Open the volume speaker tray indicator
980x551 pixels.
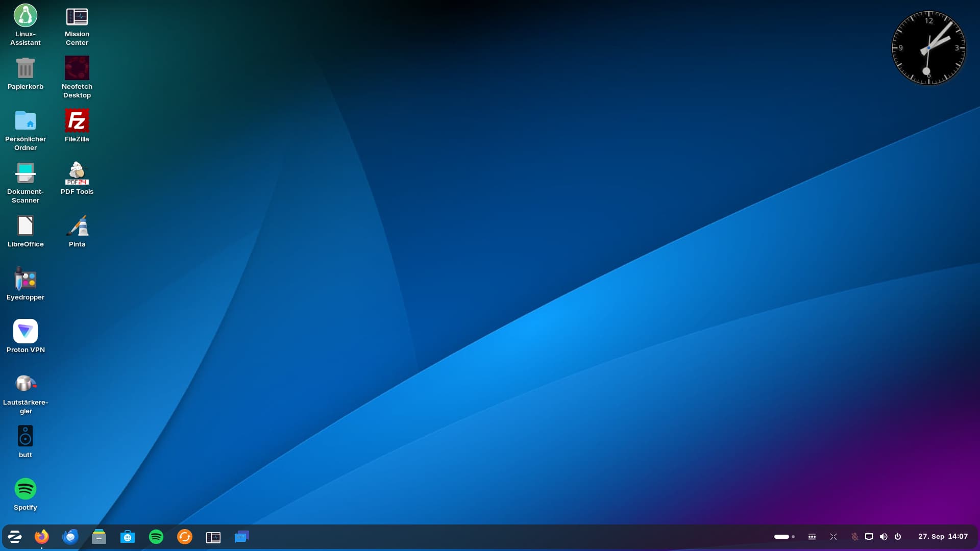point(884,537)
